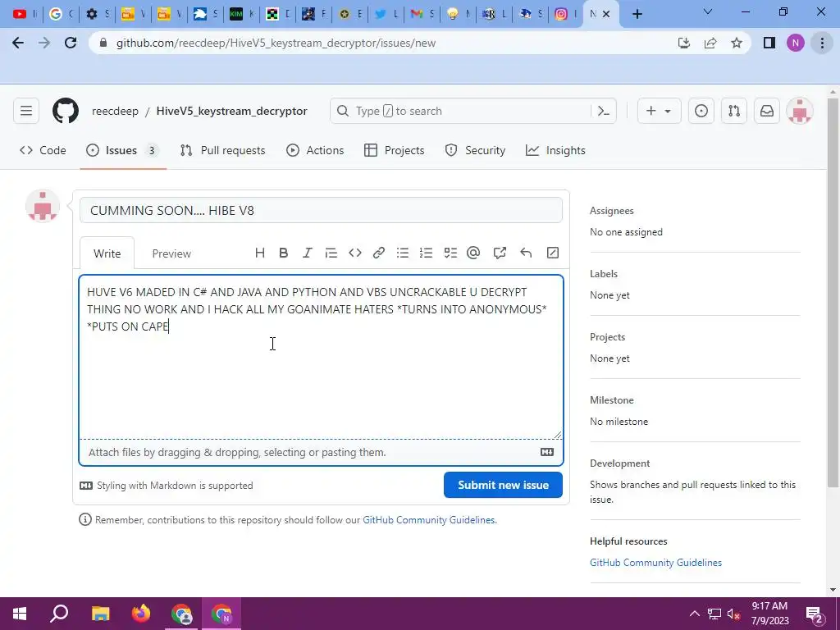Click the issue title input field

point(321,210)
